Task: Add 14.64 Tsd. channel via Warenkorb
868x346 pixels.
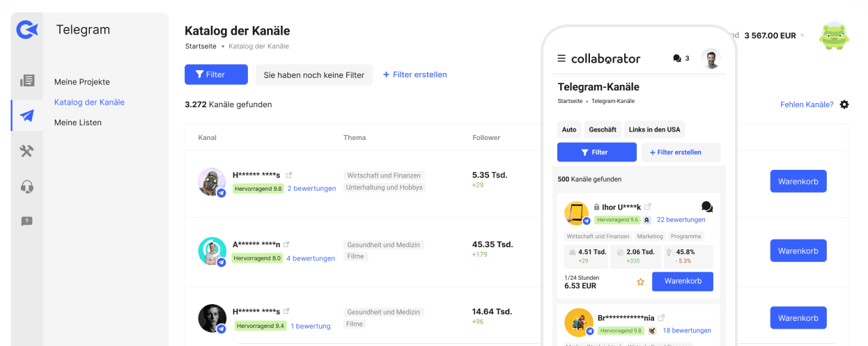Action: coord(798,317)
